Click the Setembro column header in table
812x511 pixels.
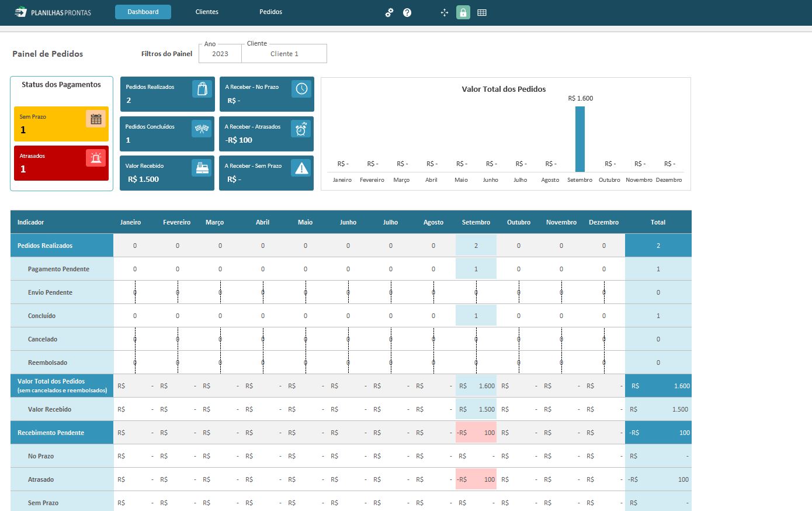pos(476,222)
